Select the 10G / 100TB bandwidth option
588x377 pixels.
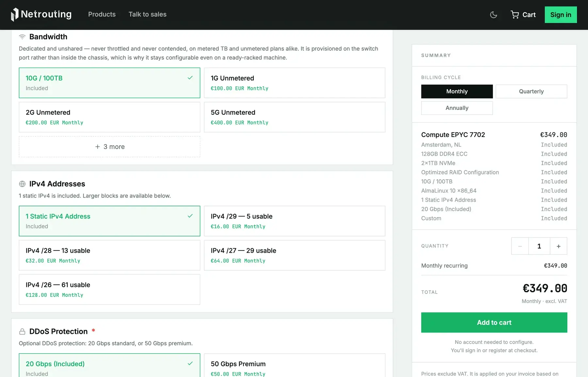(x=109, y=83)
